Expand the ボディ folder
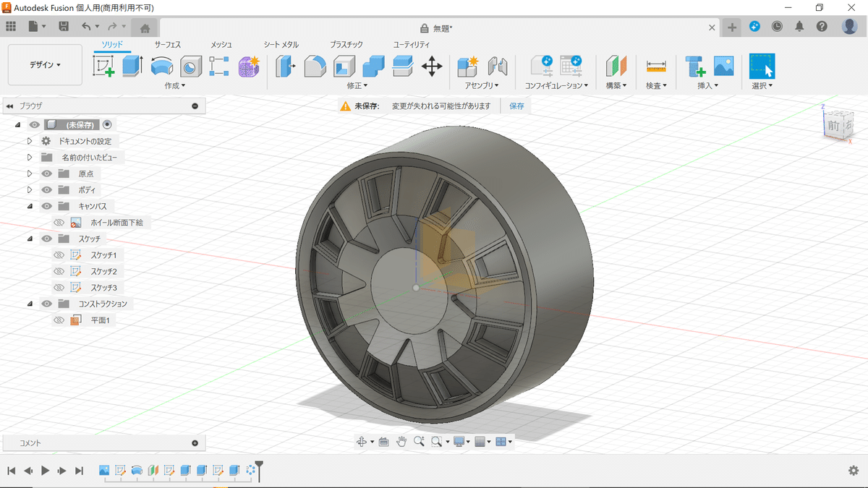This screenshot has height=488, width=868. [30, 190]
